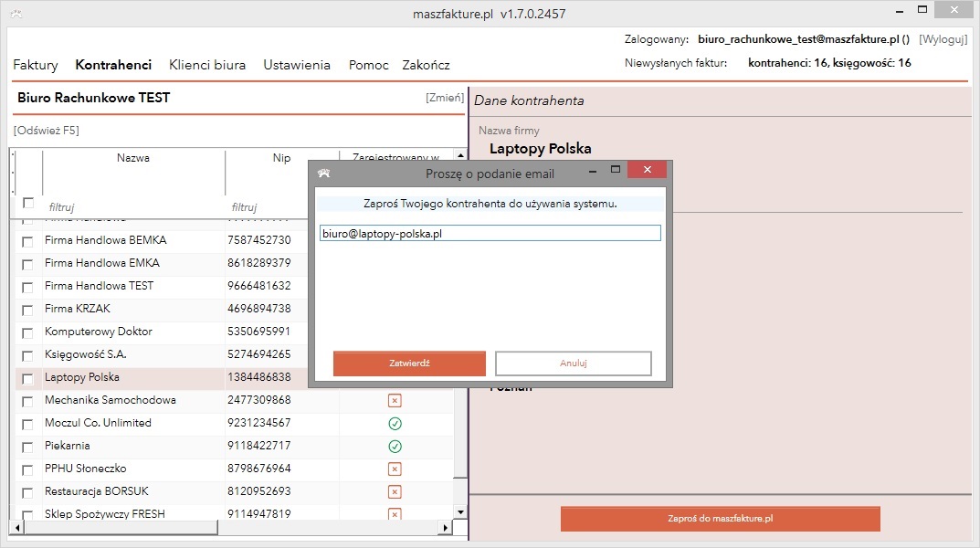The height and width of the screenshot is (548, 980).
Task: Check the PPHU Słoneczko row checkbox
Action: coord(27,469)
